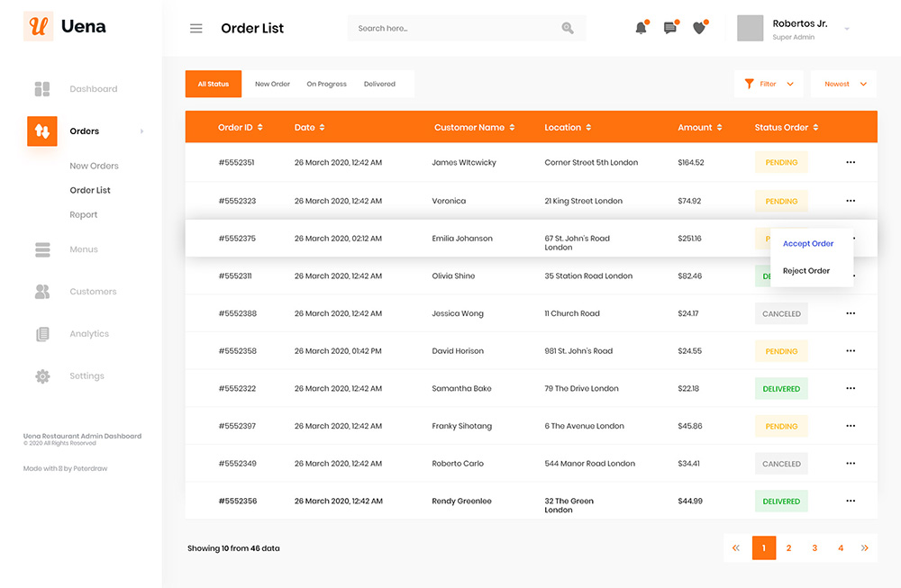Select the New Order tab
The height and width of the screenshot is (588, 901).
tap(272, 84)
